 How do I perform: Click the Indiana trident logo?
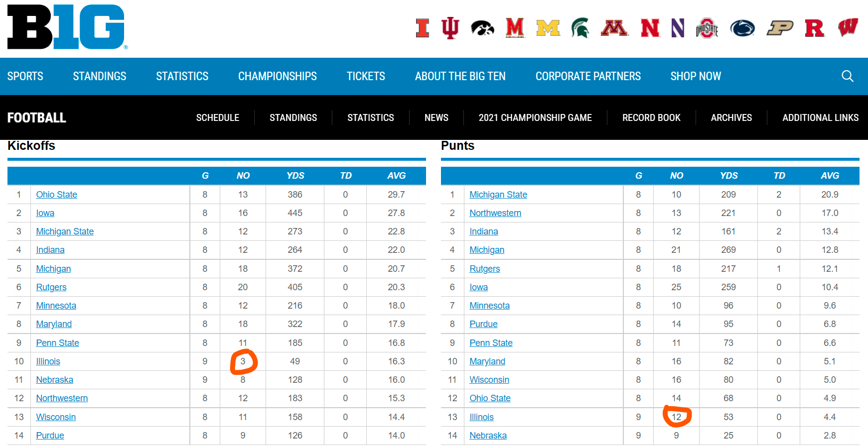click(x=450, y=28)
